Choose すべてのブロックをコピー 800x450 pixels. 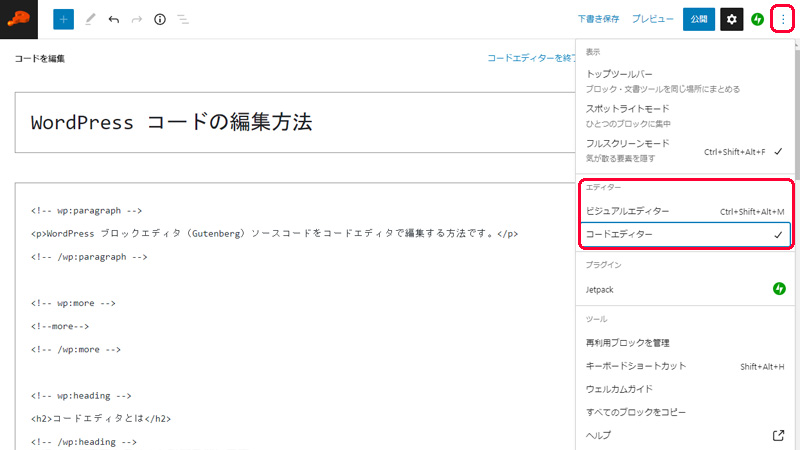pyautogui.click(x=685, y=412)
